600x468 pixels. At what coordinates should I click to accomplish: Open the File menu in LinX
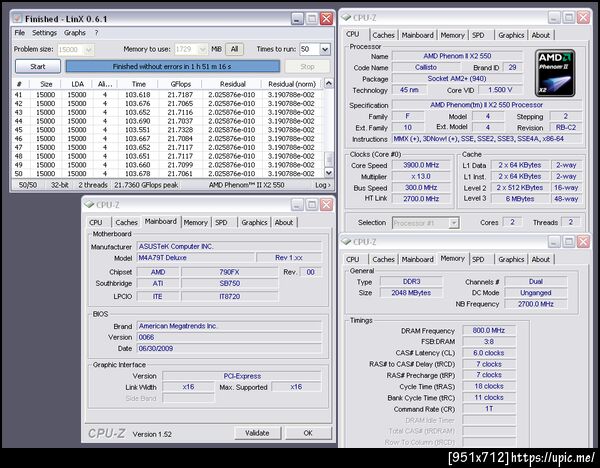pos(20,33)
